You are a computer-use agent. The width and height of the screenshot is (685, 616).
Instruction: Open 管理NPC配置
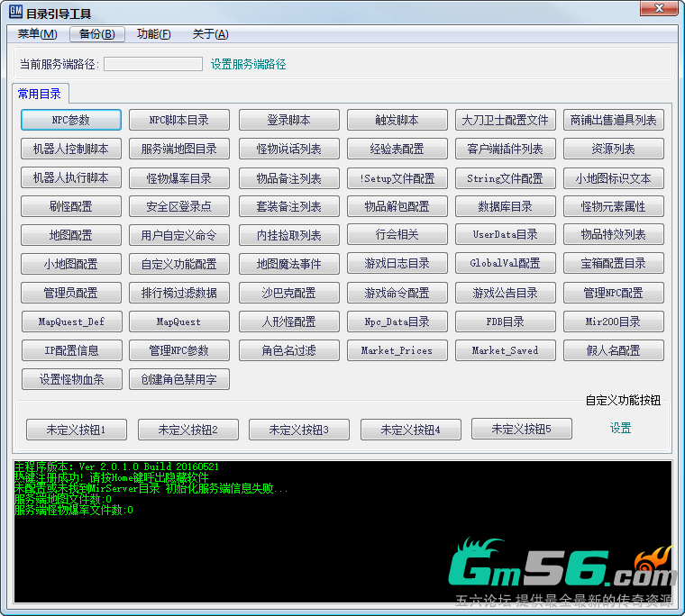click(614, 293)
